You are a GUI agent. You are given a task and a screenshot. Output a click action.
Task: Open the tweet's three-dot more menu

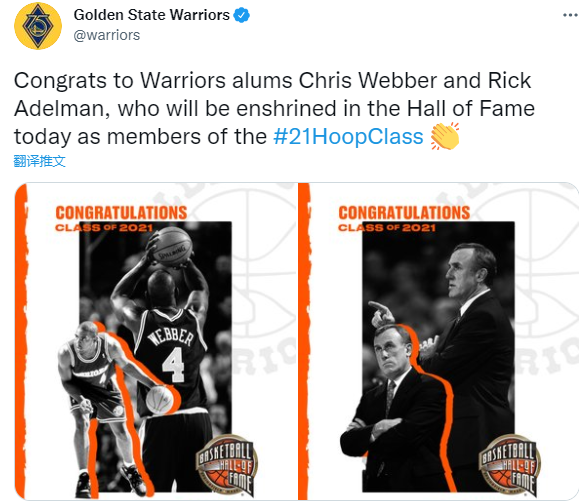click(570, 15)
